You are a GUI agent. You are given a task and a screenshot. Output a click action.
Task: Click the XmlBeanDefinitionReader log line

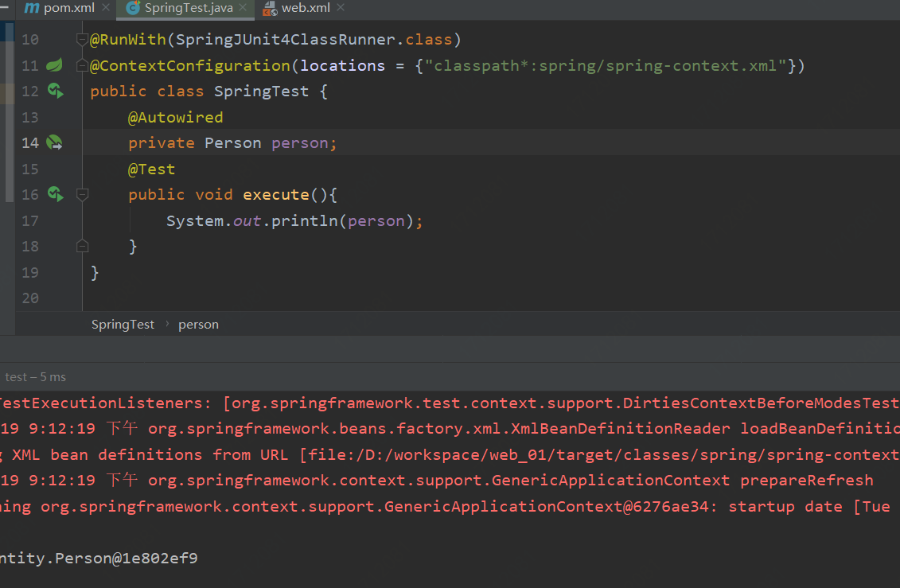pos(450,429)
